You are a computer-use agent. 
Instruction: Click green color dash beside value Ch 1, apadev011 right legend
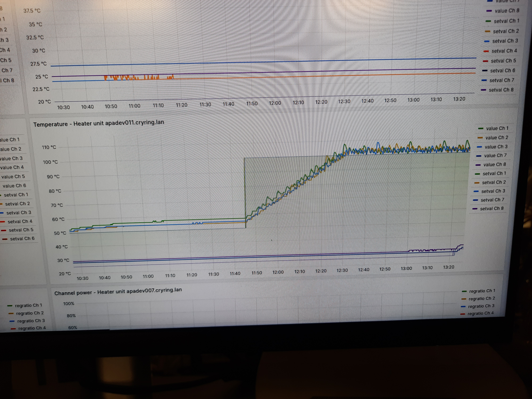point(481,128)
